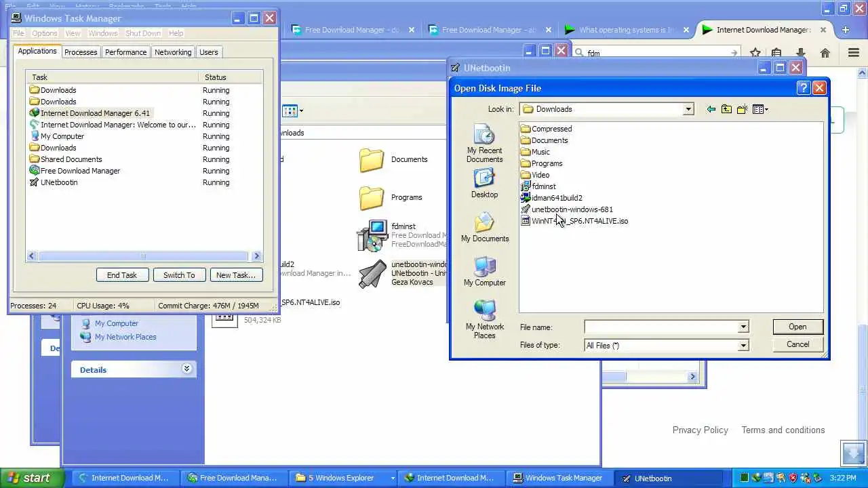This screenshot has width=868, height=488.
Task: Open the Firefox bookmarks list icon
Action: click(x=777, y=53)
